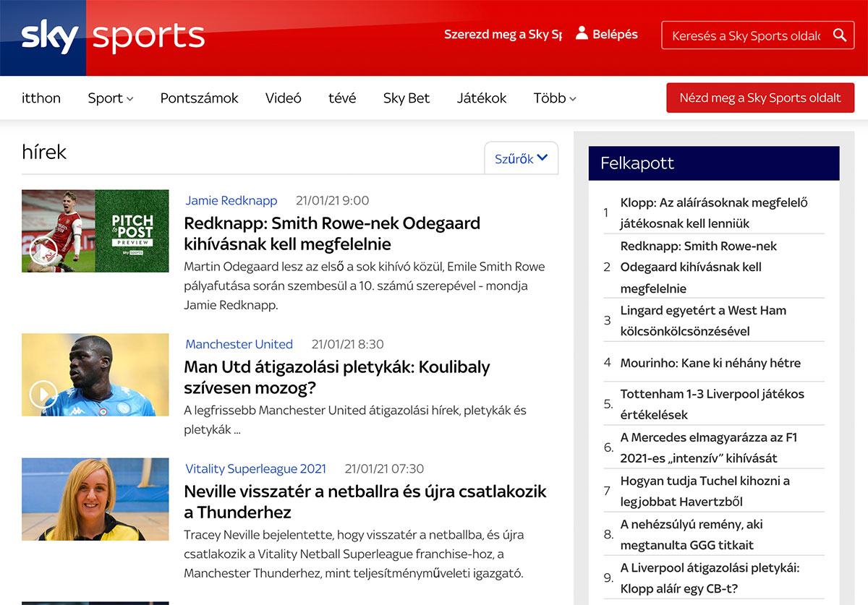The width and height of the screenshot is (868, 605).
Task: Open the Játékok menu item
Action: pos(482,98)
